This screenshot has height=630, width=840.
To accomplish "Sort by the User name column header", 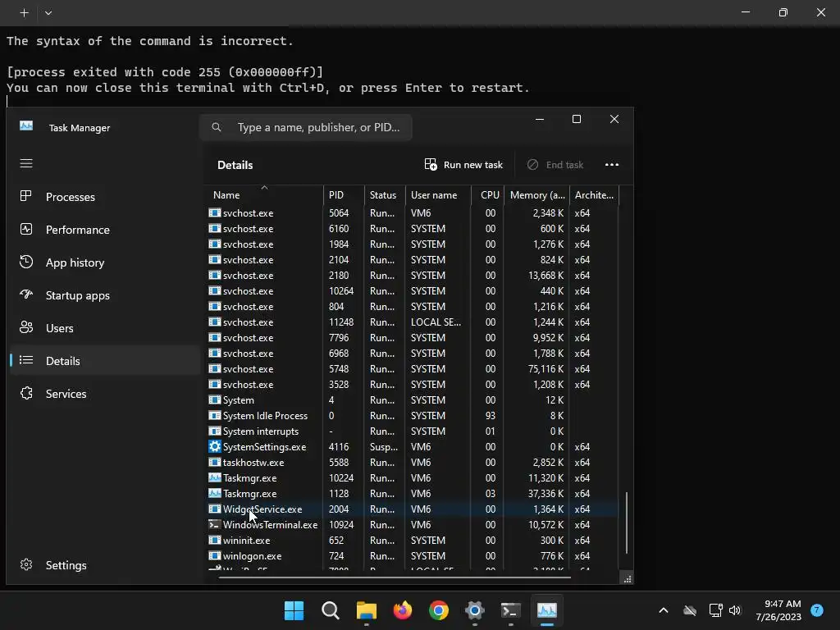I will tap(438, 195).
